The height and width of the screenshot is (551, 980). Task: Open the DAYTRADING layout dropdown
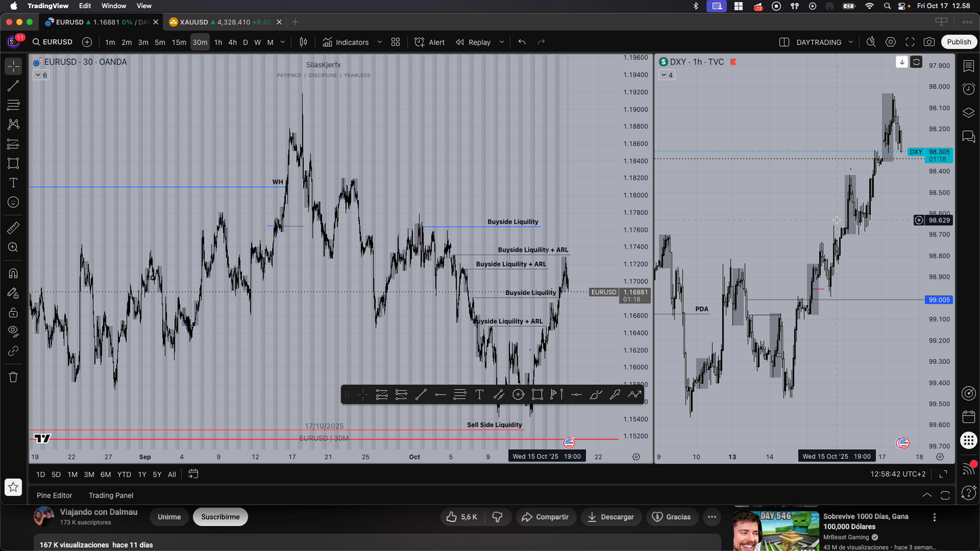(x=825, y=42)
